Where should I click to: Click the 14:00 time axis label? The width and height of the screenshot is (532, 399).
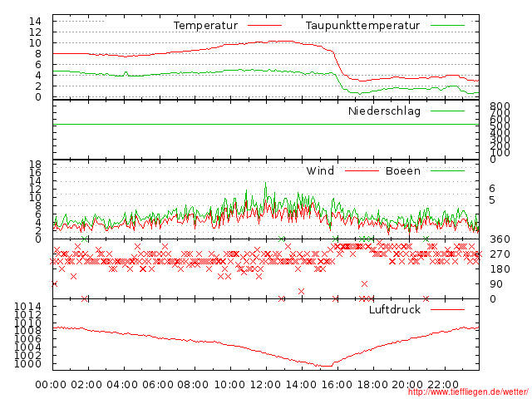coord(301,385)
